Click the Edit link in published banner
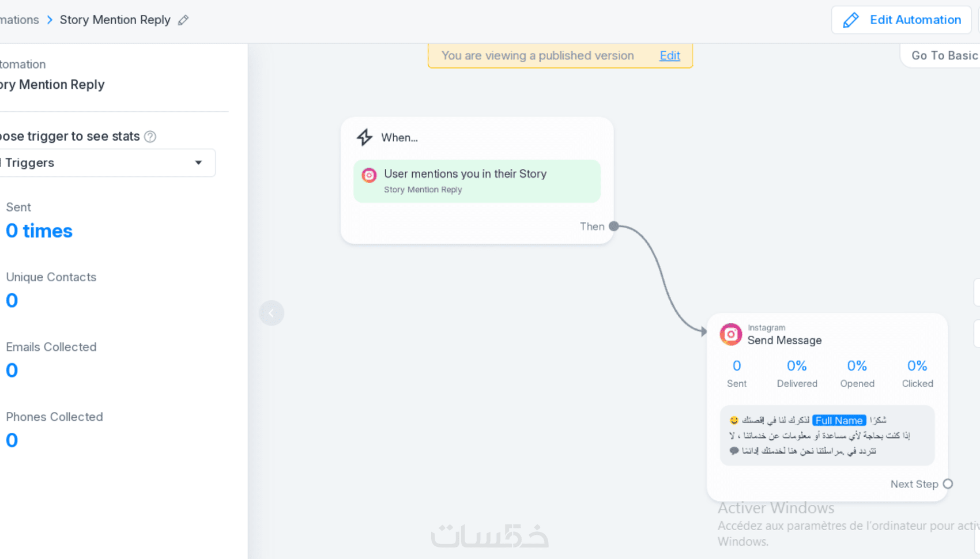Image resolution: width=980 pixels, height=559 pixels. tap(670, 56)
